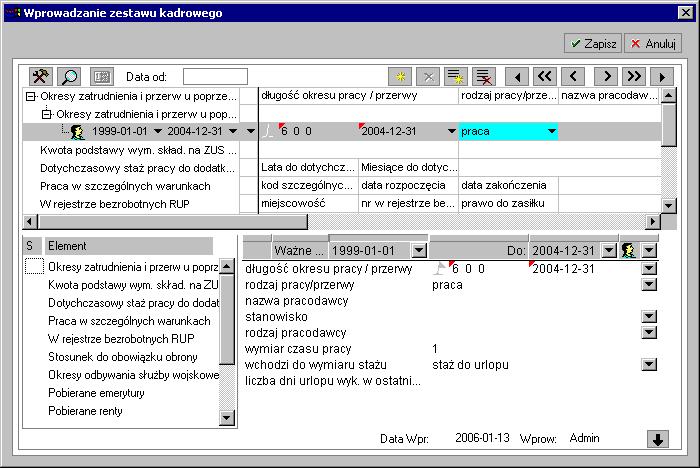
Task: Collapse the nested Okresy zatrudnienia sub-node
Action: pos(46,114)
